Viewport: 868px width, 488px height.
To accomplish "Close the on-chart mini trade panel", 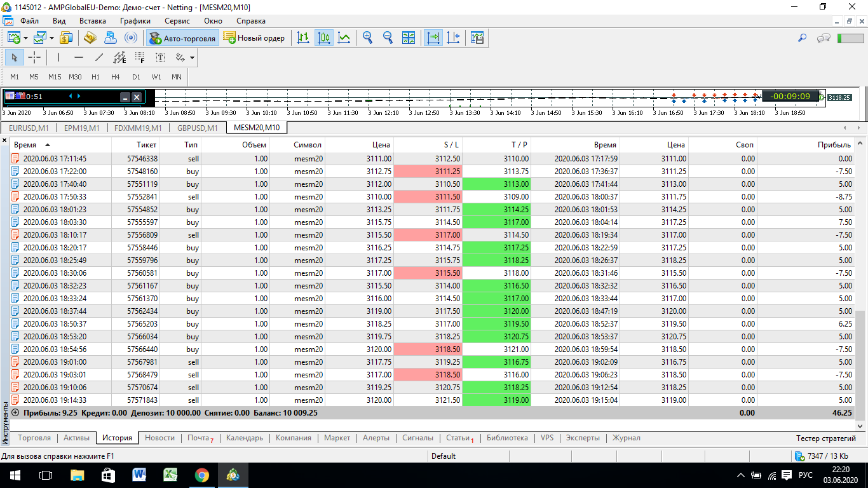I will point(137,97).
